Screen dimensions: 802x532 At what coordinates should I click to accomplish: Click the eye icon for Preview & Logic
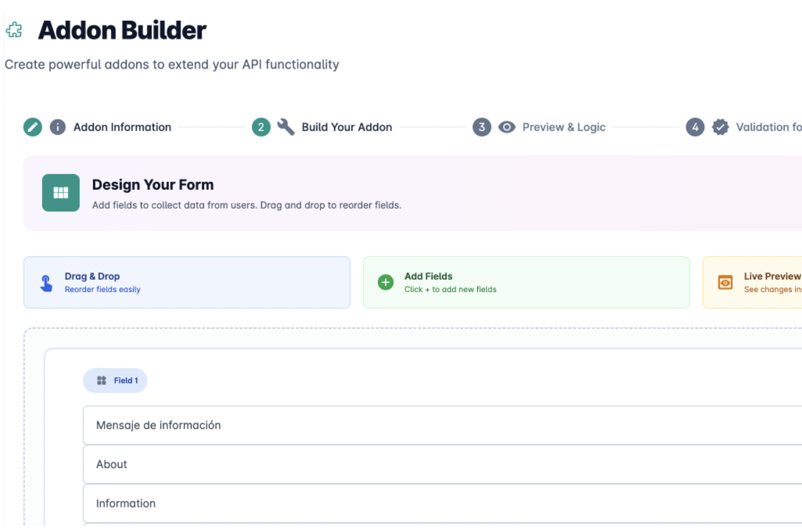click(507, 127)
